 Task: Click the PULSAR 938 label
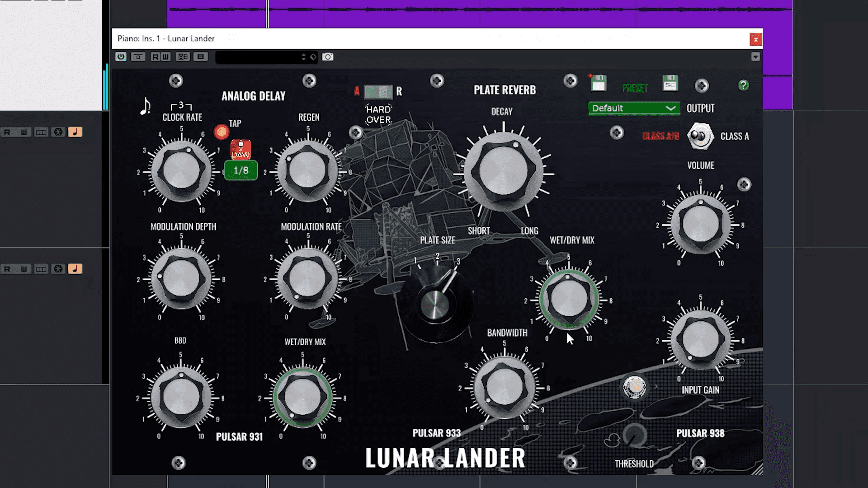[700, 433]
